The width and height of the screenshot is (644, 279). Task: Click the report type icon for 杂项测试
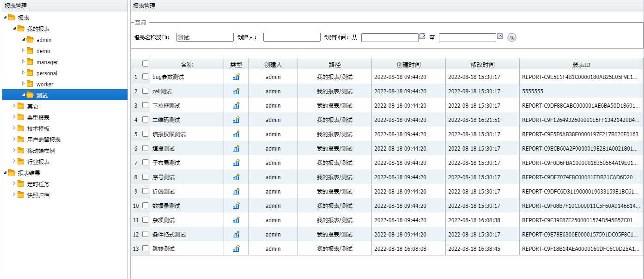[x=236, y=220]
